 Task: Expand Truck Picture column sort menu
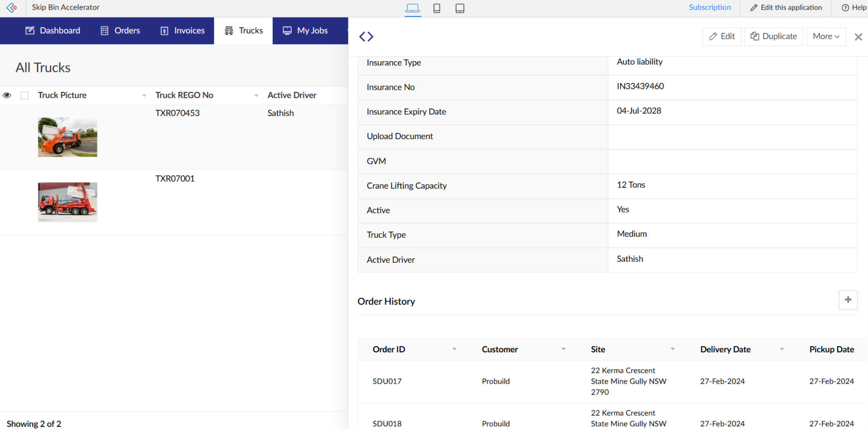[x=144, y=96]
